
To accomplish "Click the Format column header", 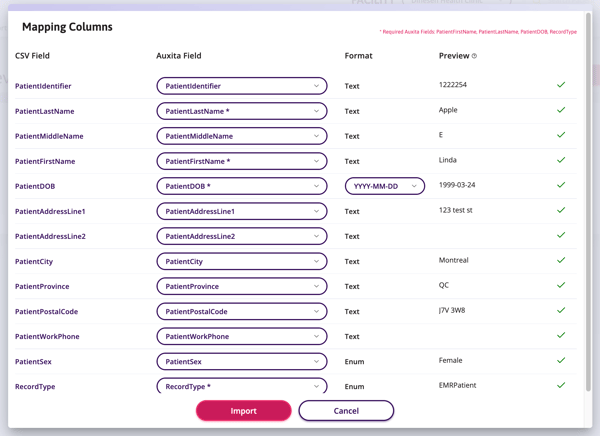I will 359,56.
